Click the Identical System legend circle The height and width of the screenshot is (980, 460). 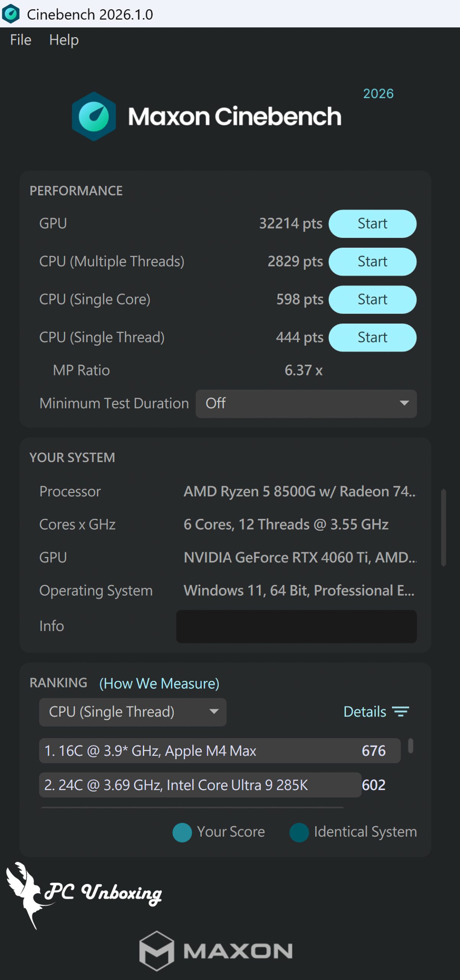(299, 832)
